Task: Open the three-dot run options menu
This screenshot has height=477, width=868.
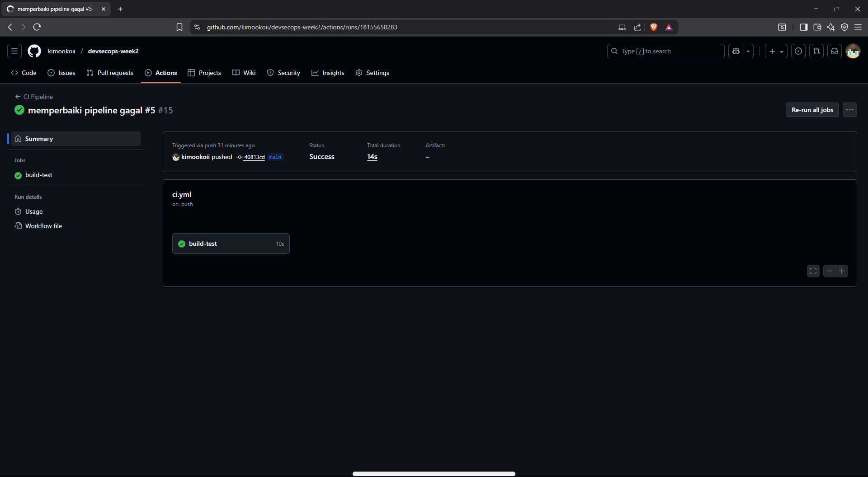Action: pyautogui.click(x=850, y=110)
